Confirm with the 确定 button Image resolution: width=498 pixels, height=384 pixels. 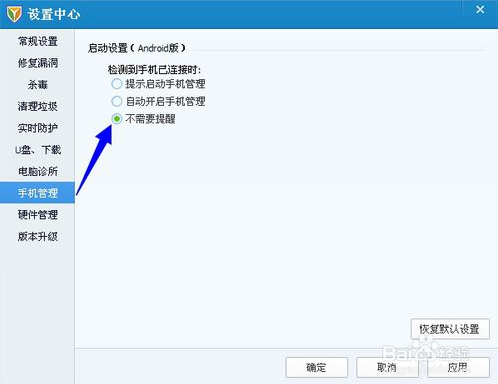317,368
